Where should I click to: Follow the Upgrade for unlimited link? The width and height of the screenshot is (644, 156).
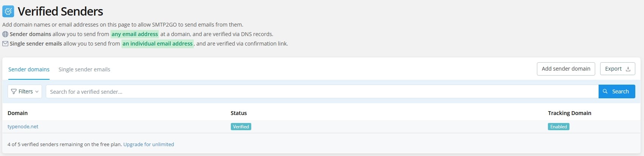(149, 145)
